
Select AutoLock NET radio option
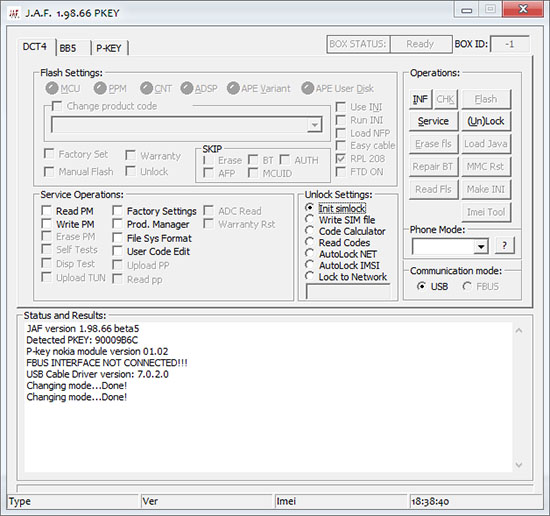click(309, 253)
